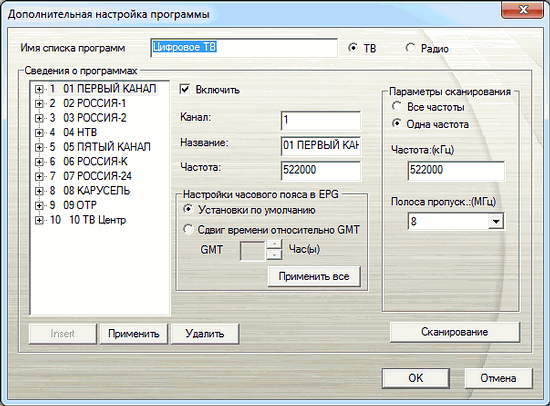
Task: Expand the 03 РОССИЯ-2 tree node
Action: pyautogui.click(x=39, y=118)
